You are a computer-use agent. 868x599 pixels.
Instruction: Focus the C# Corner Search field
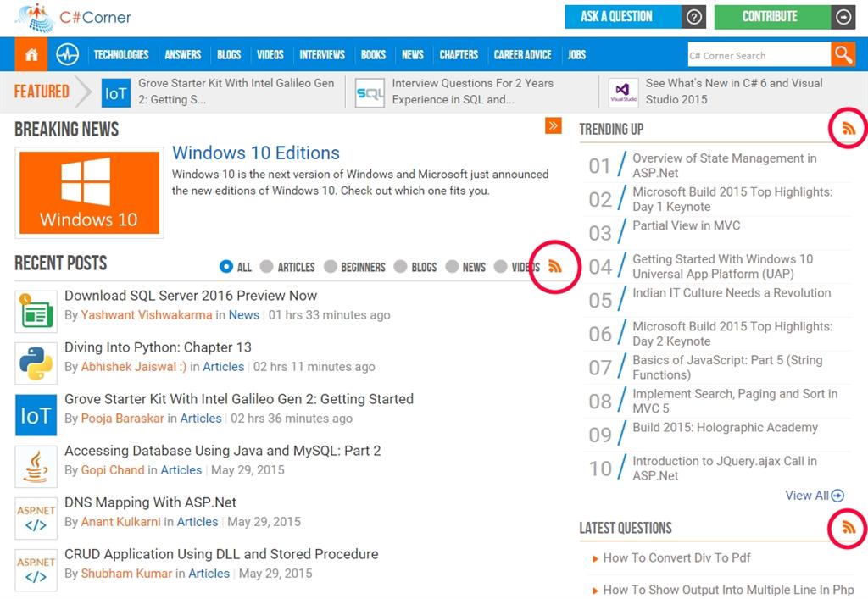click(x=759, y=55)
